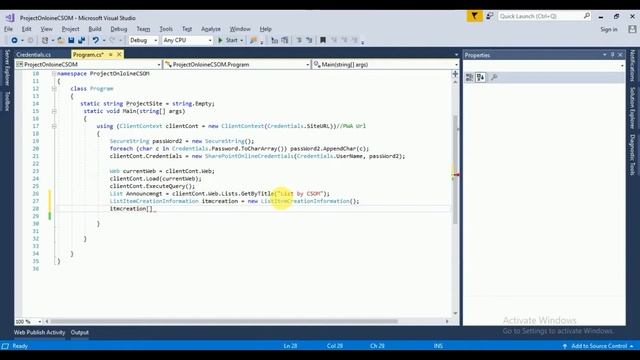The image size is (640, 360).
Task: Click the Navigate Backward toolbar icon
Action: 14,40
